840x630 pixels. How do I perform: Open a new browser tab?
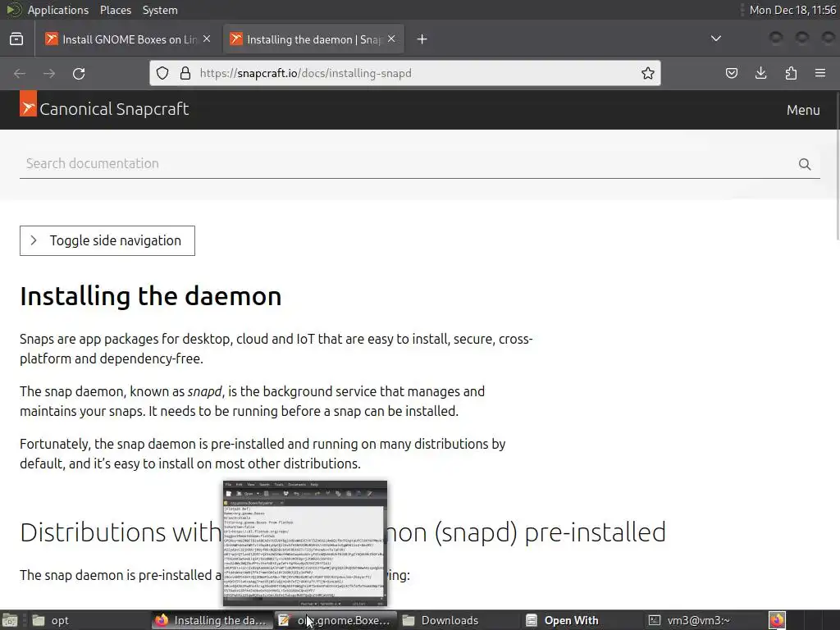(x=422, y=39)
